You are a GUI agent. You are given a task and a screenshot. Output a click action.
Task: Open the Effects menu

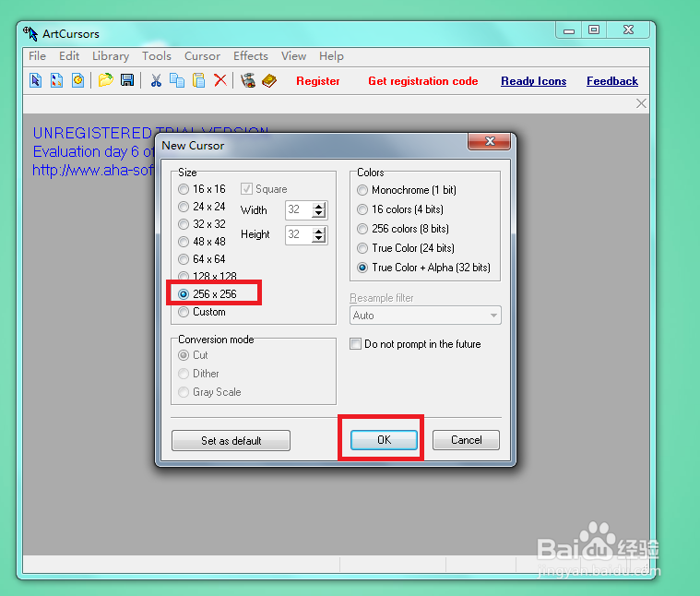point(251,56)
